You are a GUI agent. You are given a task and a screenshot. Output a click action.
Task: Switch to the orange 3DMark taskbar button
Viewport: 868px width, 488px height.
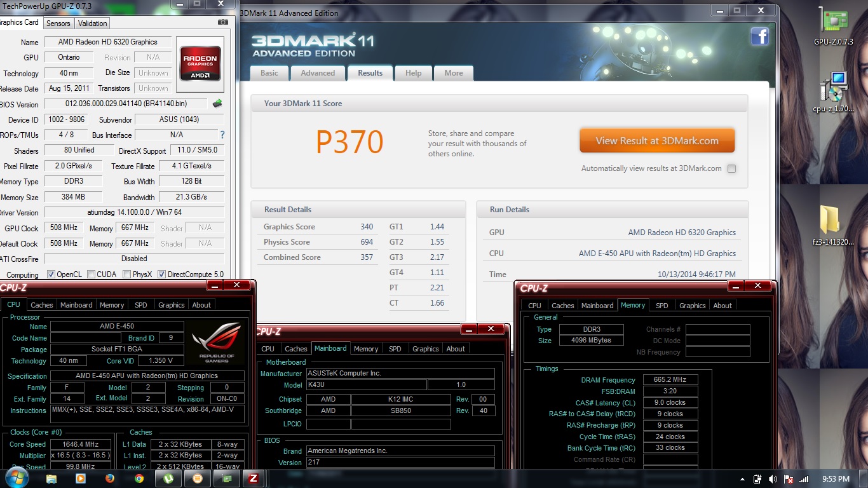click(198, 478)
